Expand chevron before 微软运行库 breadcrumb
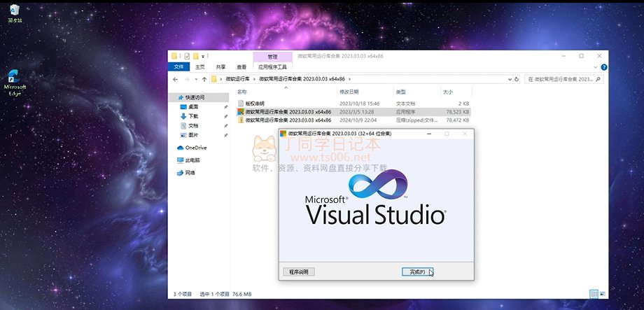The width and height of the screenshot is (644, 310). [x=221, y=79]
